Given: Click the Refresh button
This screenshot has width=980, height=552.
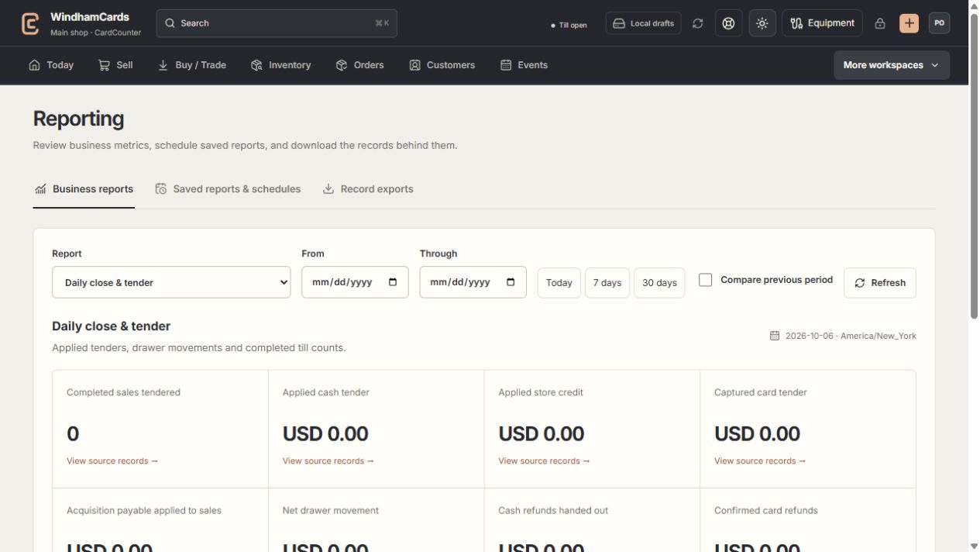Looking at the screenshot, I should (x=880, y=283).
